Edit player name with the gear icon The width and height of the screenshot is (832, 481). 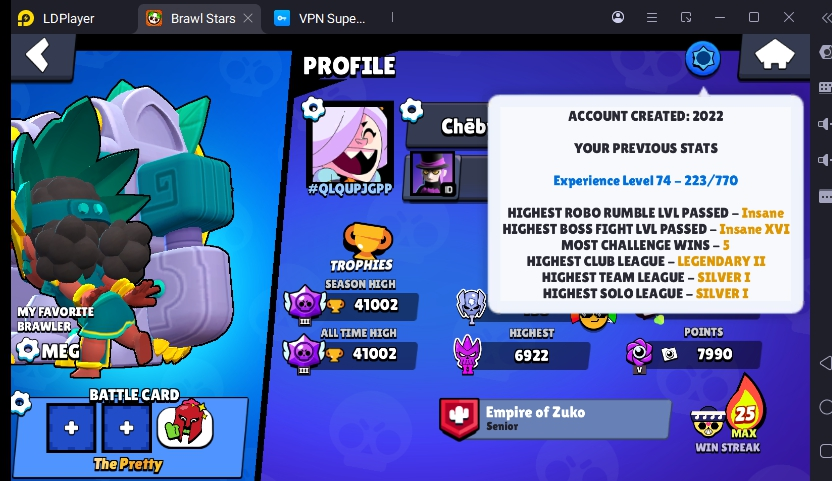click(x=411, y=110)
